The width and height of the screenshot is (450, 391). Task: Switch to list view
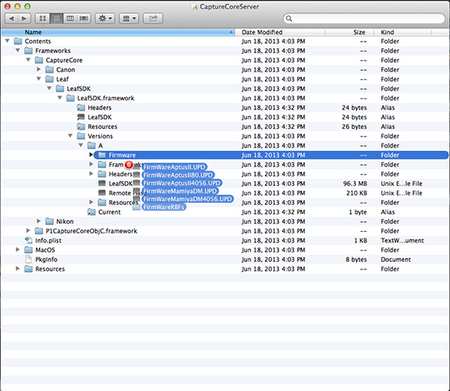click(57, 18)
